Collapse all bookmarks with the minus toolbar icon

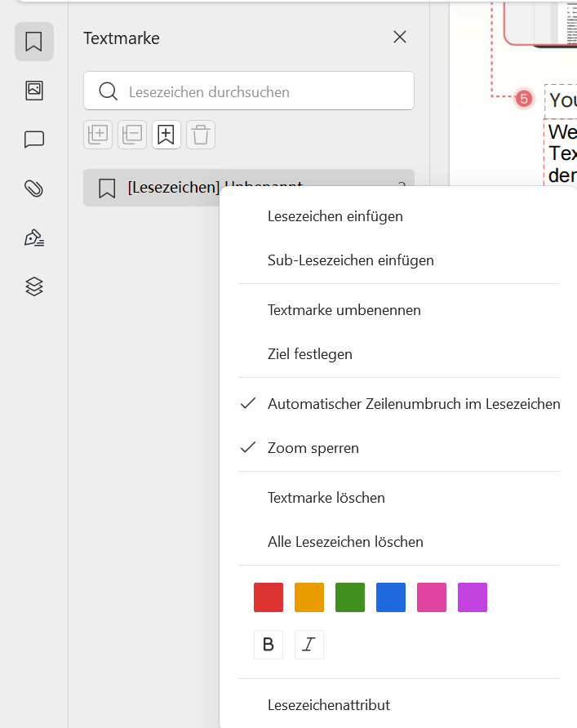click(131, 134)
